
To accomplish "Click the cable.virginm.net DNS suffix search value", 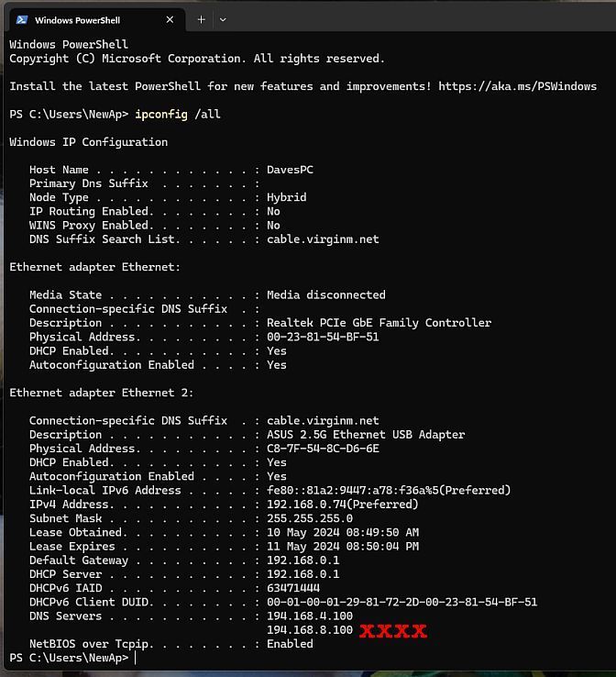I will [x=323, y=239].
